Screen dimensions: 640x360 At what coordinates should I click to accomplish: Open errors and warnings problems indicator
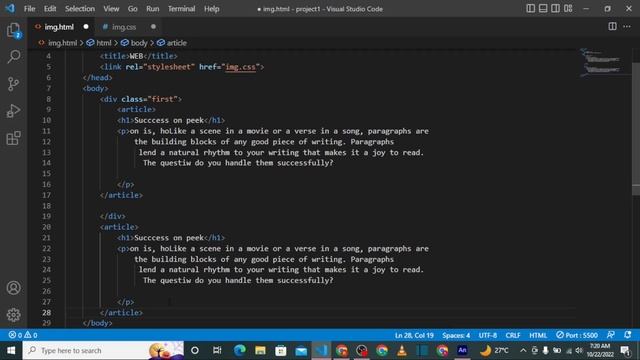23,335
